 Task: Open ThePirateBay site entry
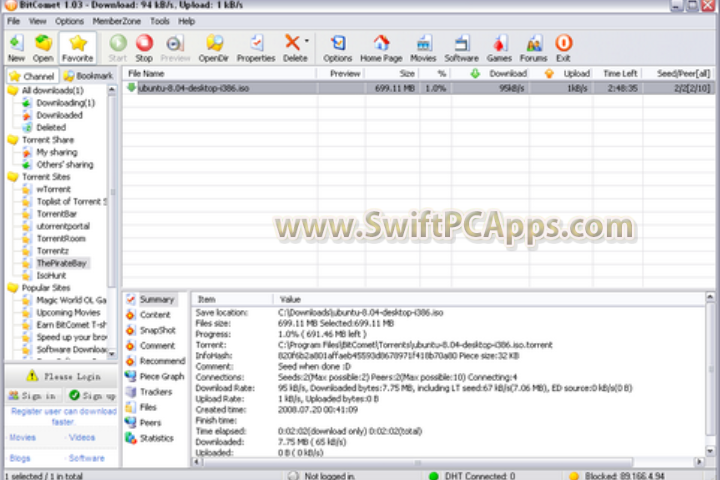[62, 264]
